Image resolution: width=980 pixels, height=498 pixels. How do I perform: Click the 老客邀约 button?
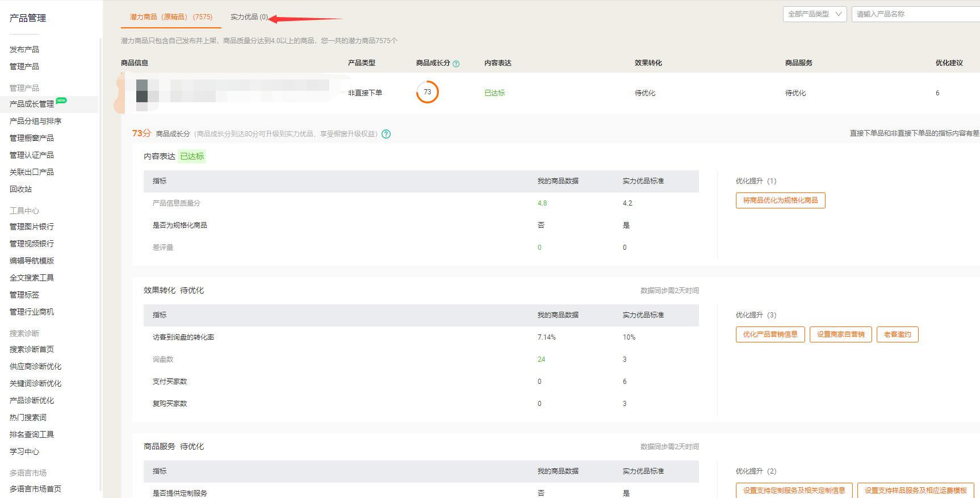897,334
